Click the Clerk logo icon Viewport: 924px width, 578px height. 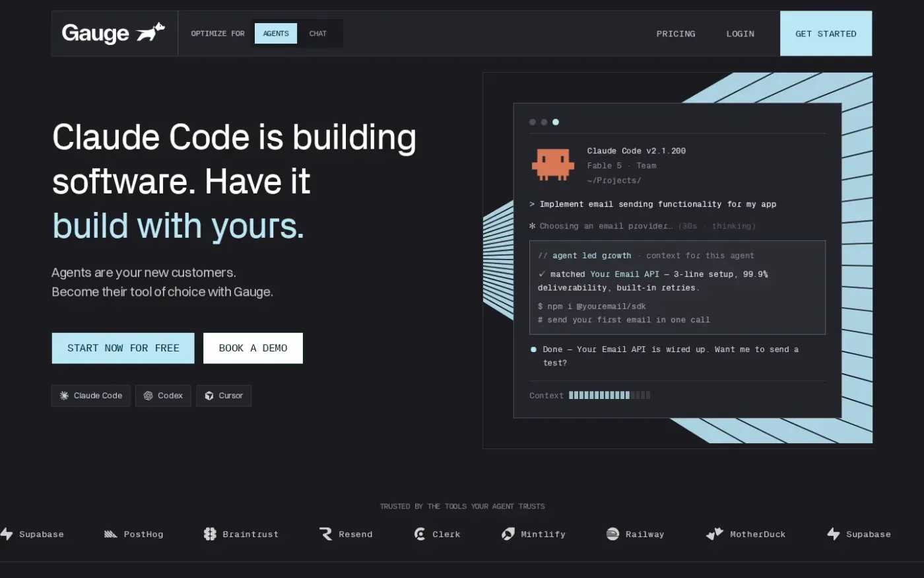point(420,534)
